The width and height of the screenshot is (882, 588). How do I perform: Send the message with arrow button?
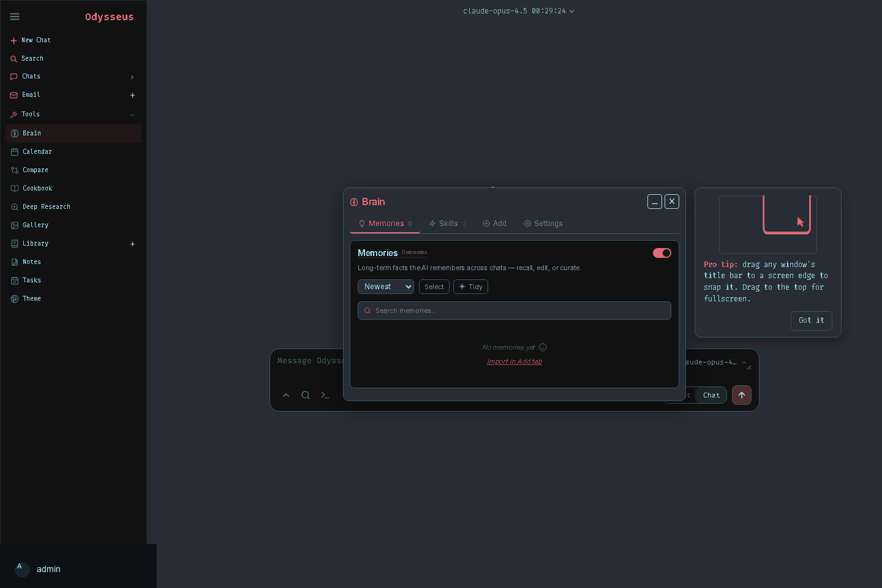point(742,395)
